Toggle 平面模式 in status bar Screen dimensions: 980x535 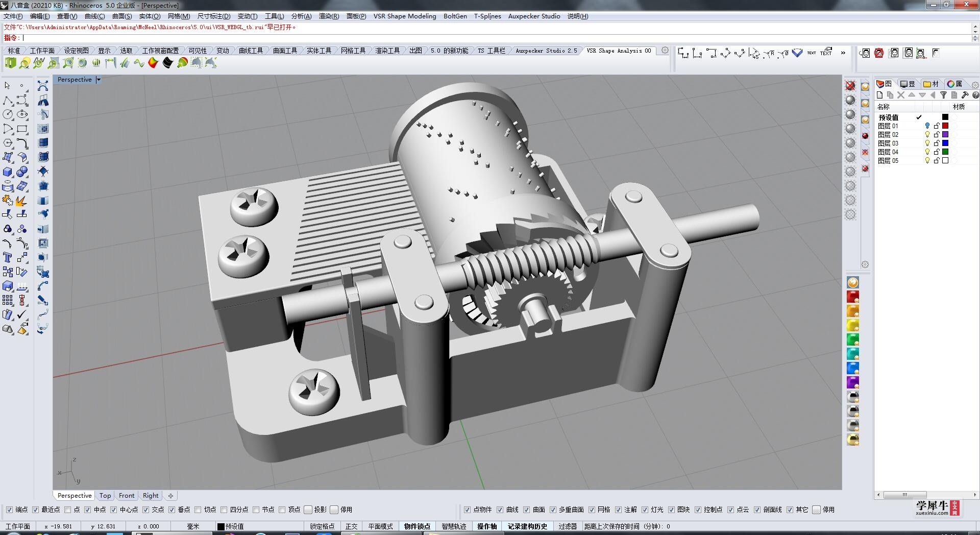[x=381, y=526]
